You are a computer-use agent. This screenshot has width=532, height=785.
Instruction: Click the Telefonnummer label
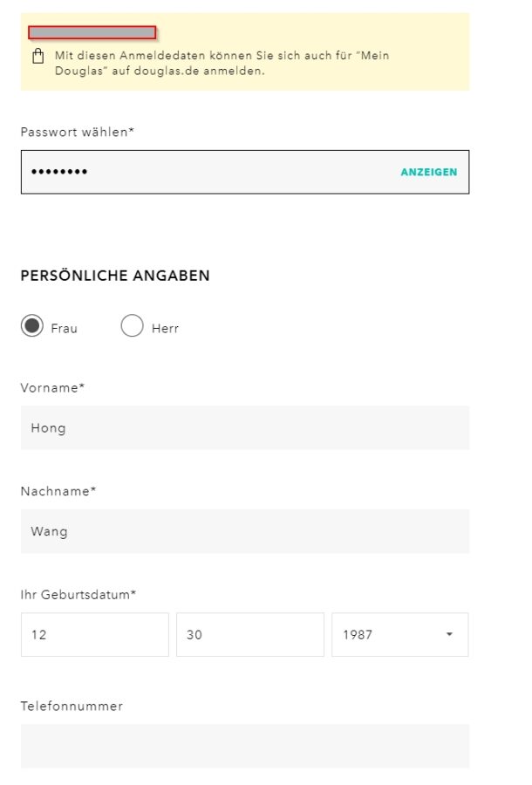click(72, 706)
